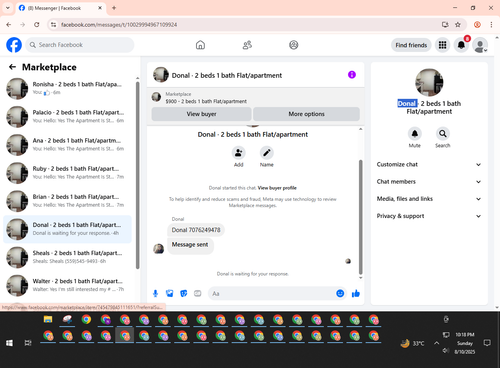Open a new Chrome tab
This screenshot has width=500, height=368.
coord(114,8)
